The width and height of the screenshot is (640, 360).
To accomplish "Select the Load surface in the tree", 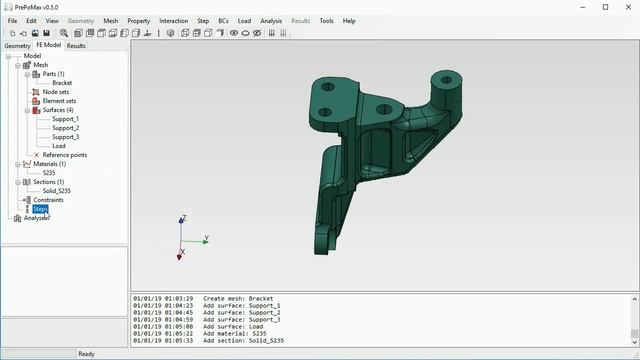I will point(59,146).
